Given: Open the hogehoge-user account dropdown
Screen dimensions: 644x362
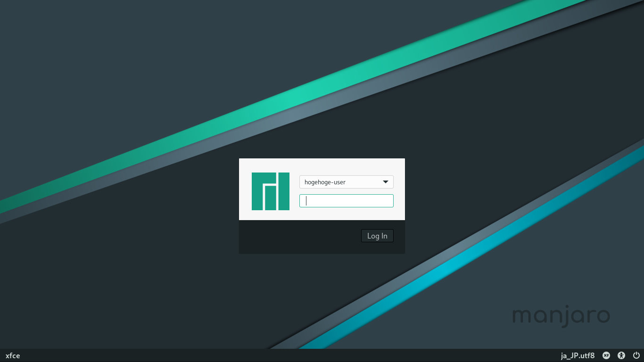Looking at the screenshot, I should click(x=347, y=182).
